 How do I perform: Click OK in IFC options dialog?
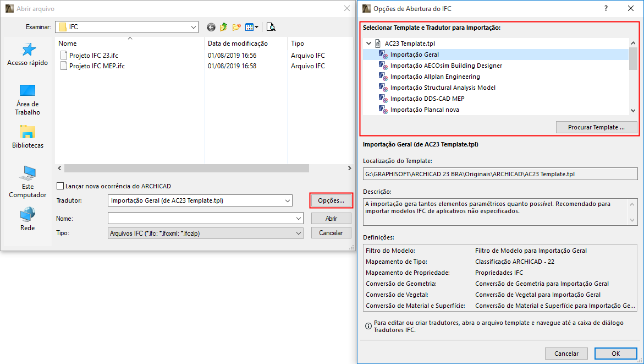coord(615,354)
